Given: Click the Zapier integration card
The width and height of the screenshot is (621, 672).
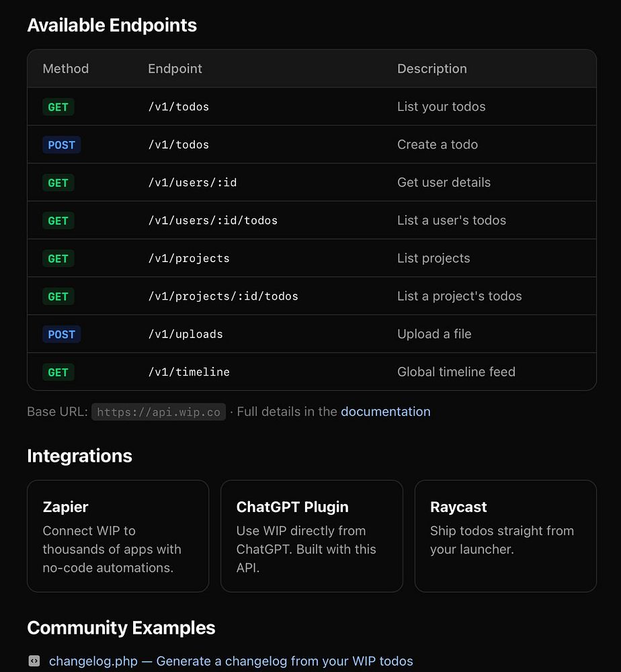Looking at the screenshot, I should point(118,536).
